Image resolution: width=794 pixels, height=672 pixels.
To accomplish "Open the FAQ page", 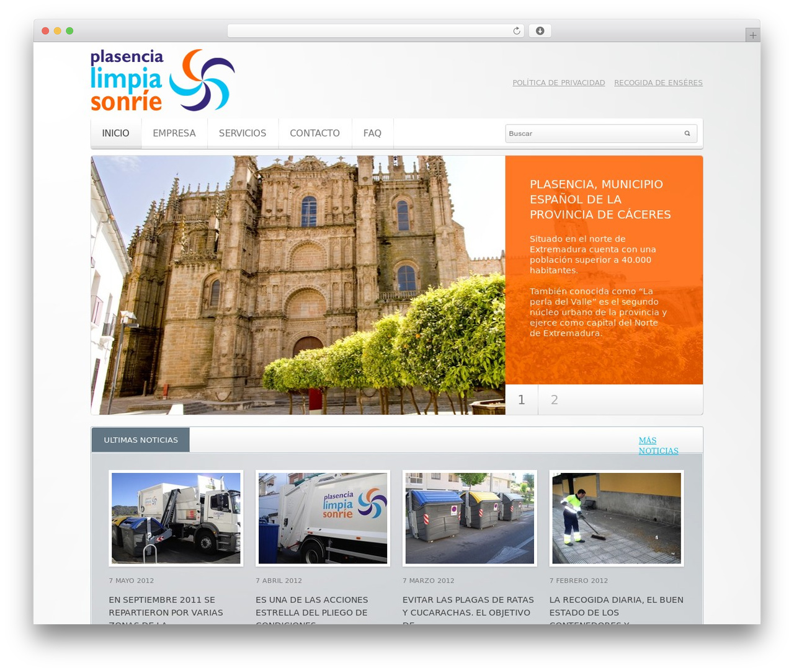I will [x=372, y=133].
